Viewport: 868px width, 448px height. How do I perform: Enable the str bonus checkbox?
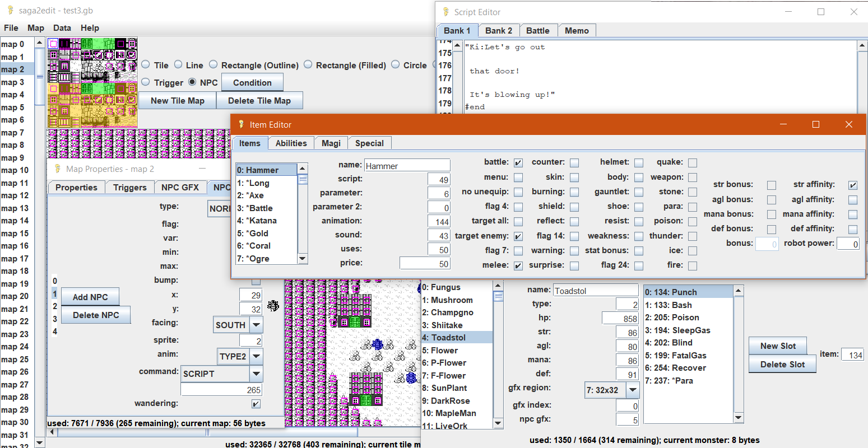point(772,185)
